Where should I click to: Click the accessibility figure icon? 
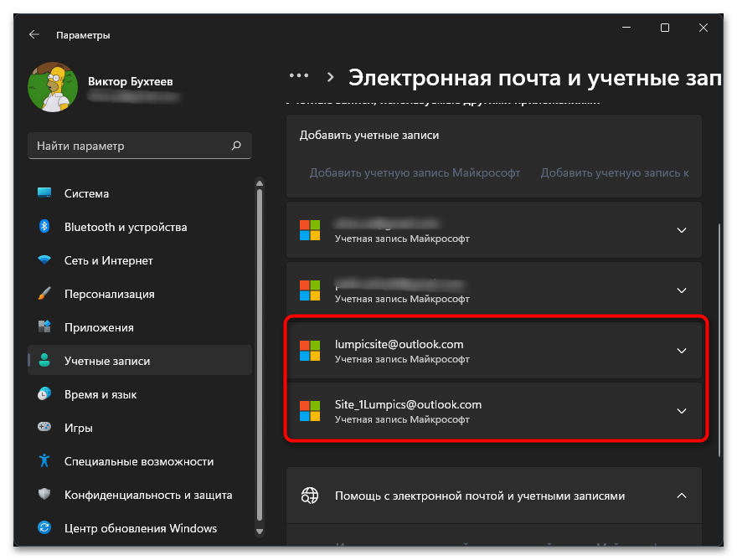tap(44, 461)
